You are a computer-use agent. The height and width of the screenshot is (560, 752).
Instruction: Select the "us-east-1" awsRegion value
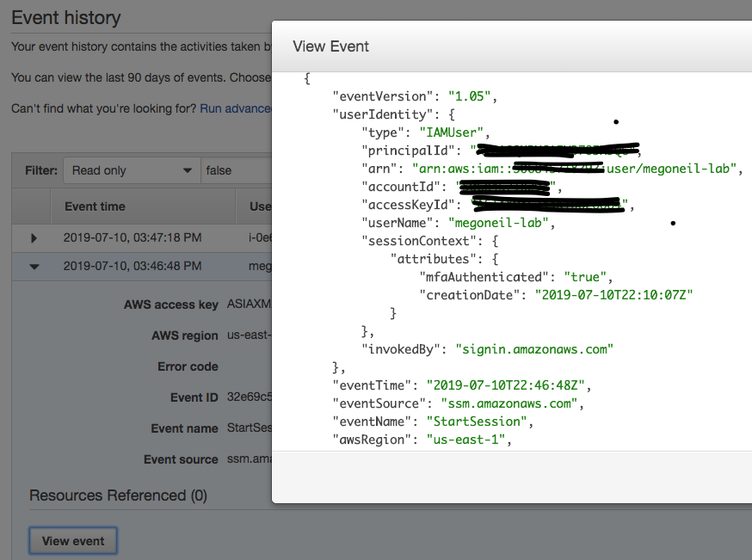pyautogui.click(x=465, y=440)
